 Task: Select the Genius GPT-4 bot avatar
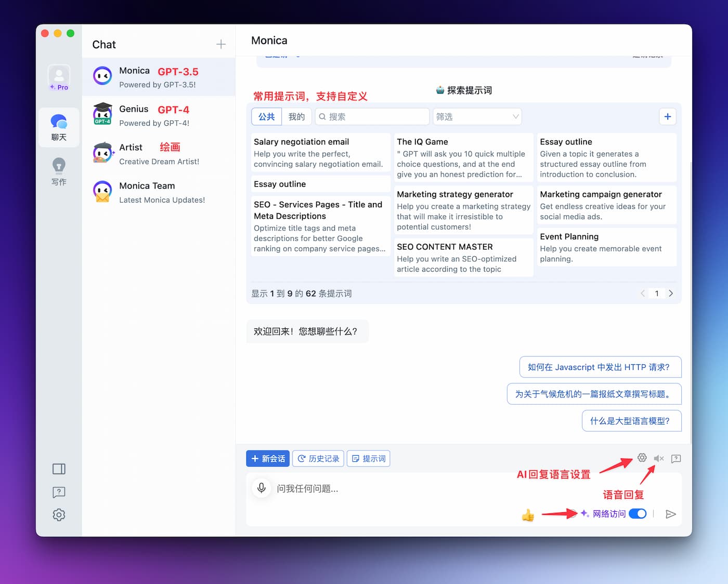pos(102,114)
